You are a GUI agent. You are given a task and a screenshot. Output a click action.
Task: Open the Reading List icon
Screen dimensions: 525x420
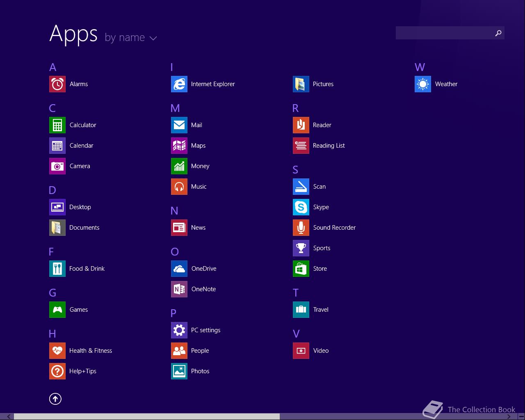pos(301,146)
